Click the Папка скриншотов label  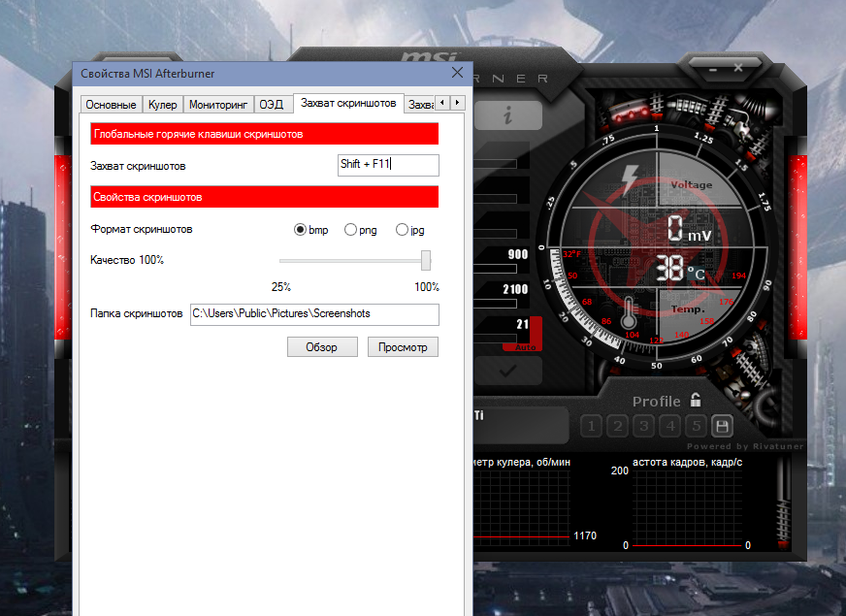(137, 313)
